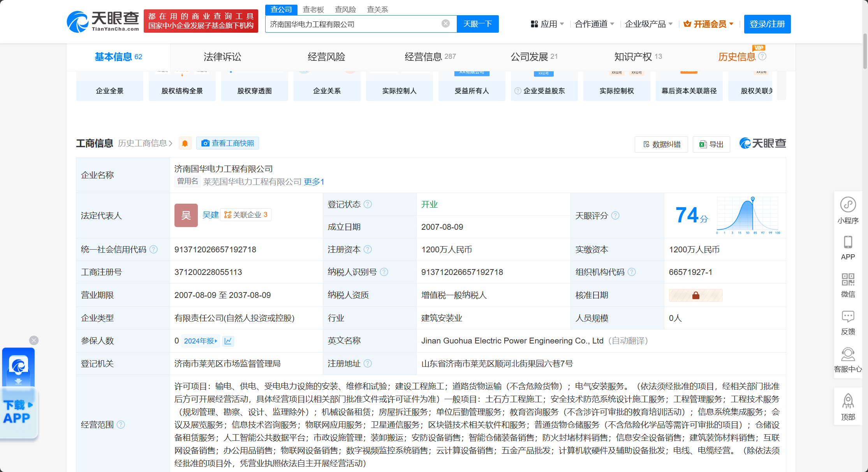868x472 pixels.
Task: Click the help icon next to 注册地址
Action: (368, 364)
